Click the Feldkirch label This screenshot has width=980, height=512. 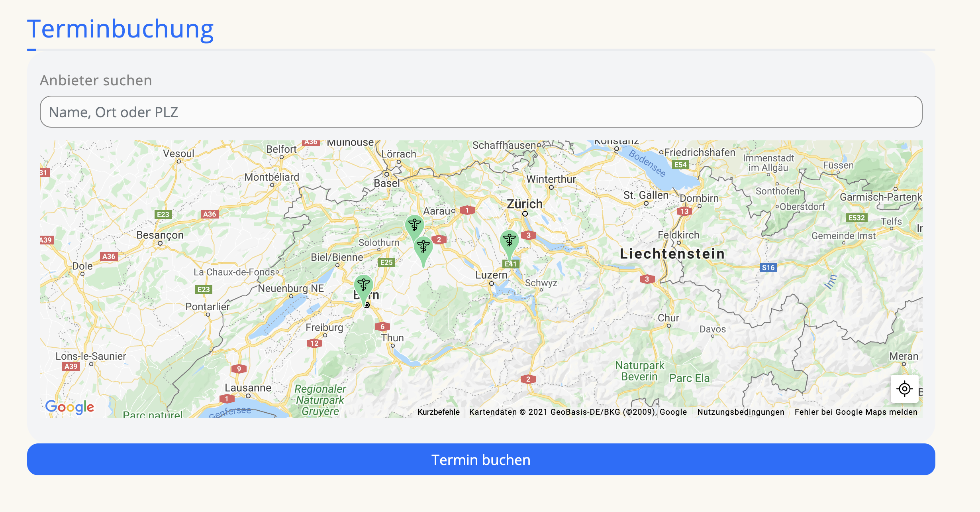pyautogui.click(x=678, y=235)
